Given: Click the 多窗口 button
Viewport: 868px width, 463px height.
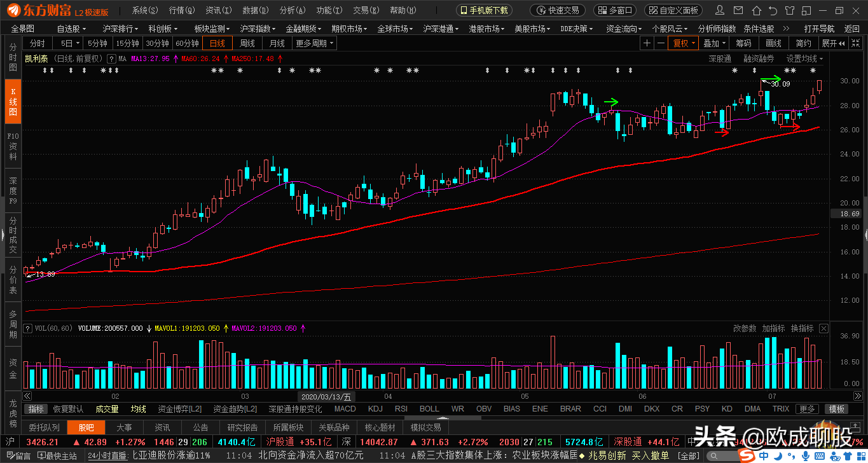Looking at the screenshot, I should click(x=614, y=10).
